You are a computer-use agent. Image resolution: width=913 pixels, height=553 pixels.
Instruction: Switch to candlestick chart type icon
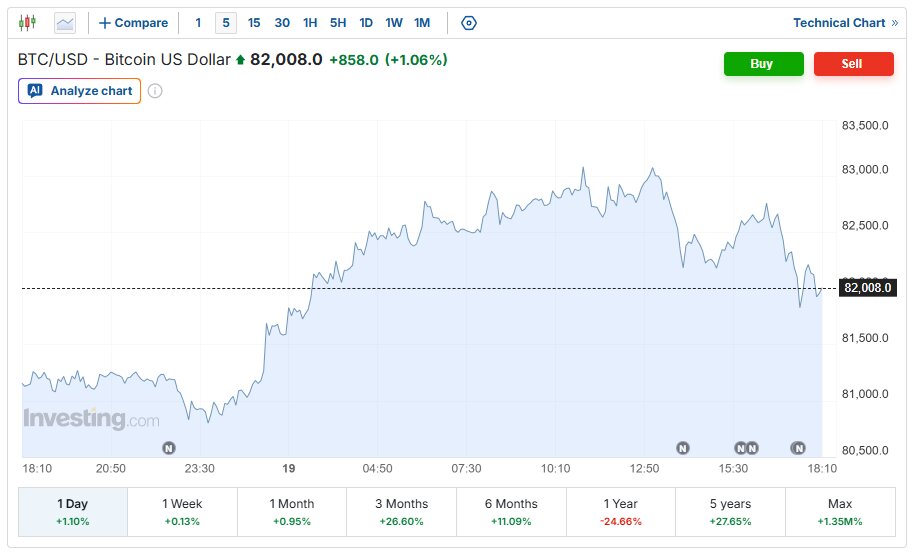27,23
